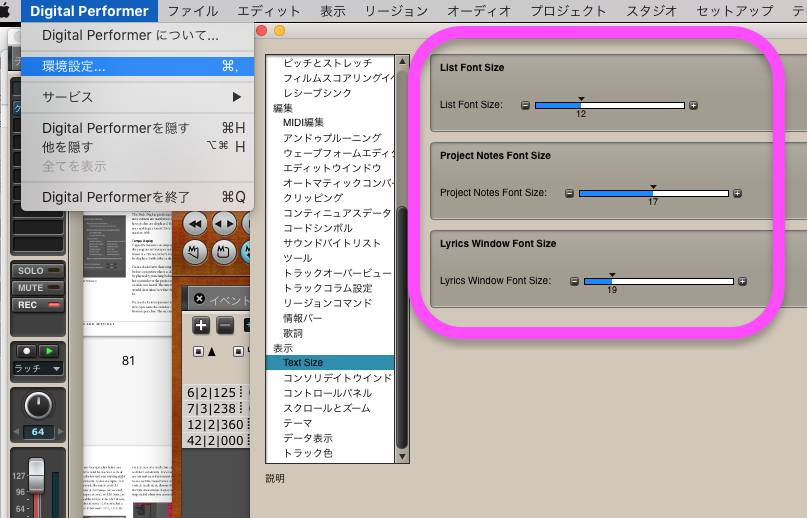Open the スタジオ menu
The width and height of the screenshot is (807, 518).
(651, 11)
